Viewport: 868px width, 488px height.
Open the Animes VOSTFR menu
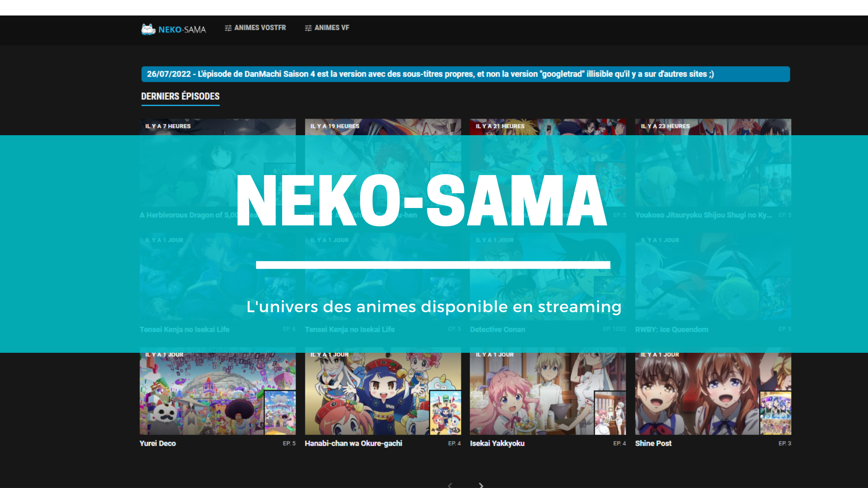[255, 28]
